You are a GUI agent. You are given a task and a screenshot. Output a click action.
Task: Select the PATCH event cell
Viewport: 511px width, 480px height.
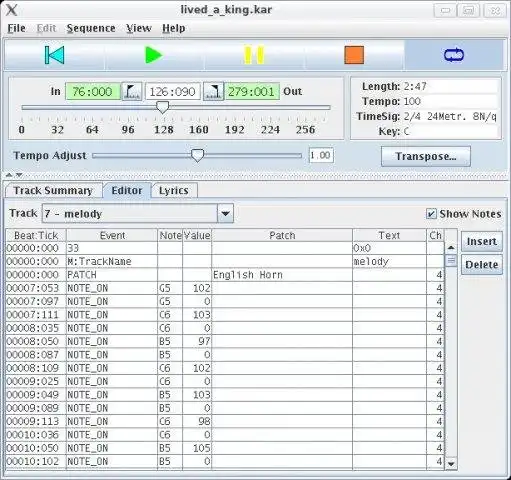[112, 275]
